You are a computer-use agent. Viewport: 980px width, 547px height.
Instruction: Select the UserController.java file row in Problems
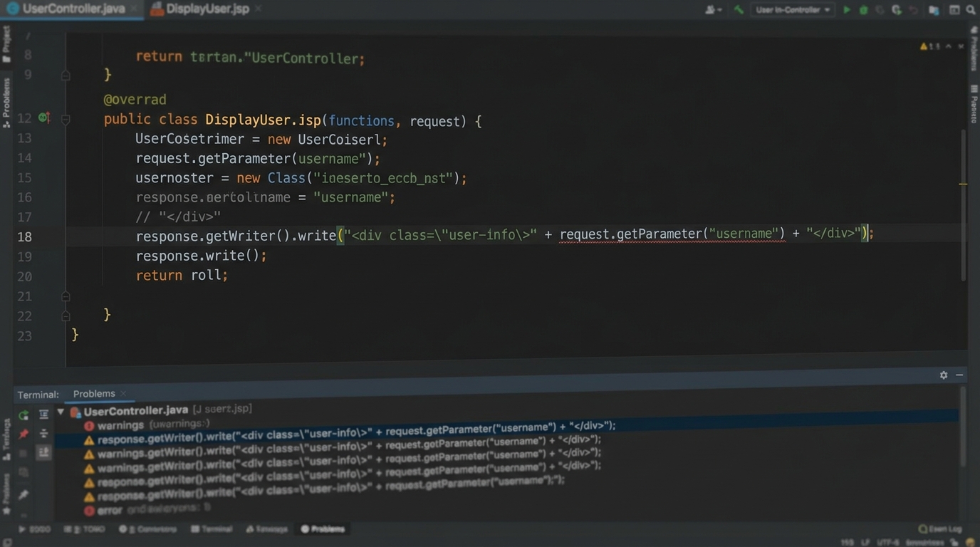pyautogui.click(x=160, y=410)
